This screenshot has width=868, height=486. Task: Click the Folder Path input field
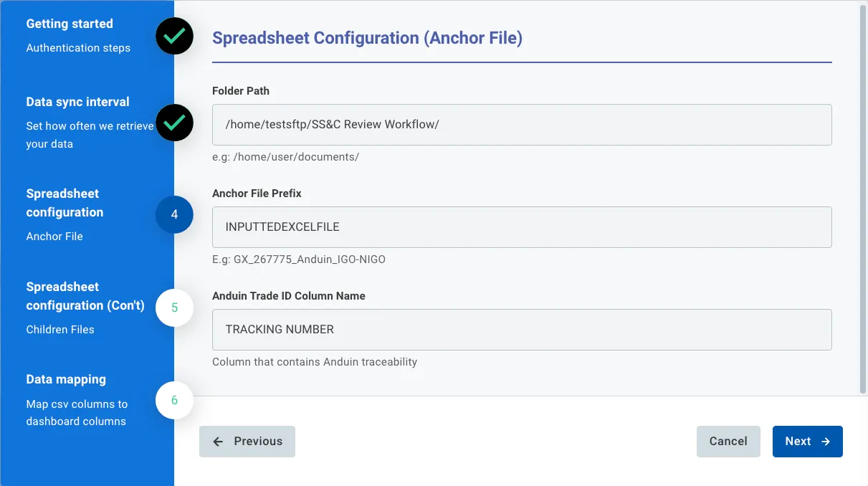click(522, 125)
